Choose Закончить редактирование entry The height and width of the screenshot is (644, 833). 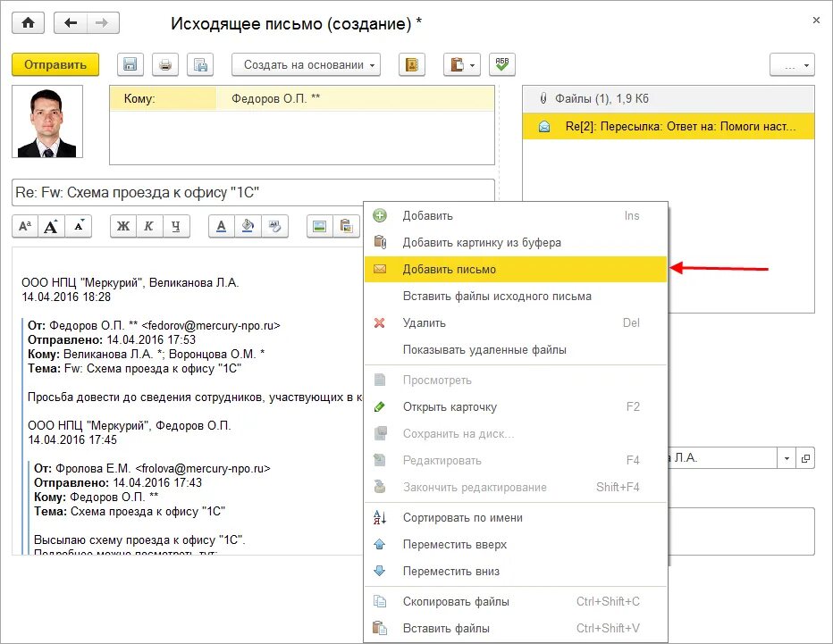pyautogui.click(x=516, y=488)
